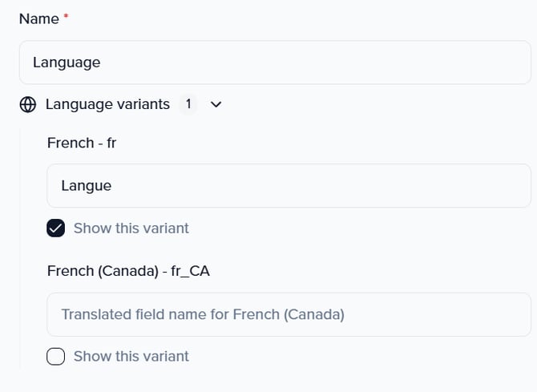Image resolution: width=537 pixels, height=392 pixels.
Task: Enable the French (Canada) variant checkbox
Action: [56, 357]
